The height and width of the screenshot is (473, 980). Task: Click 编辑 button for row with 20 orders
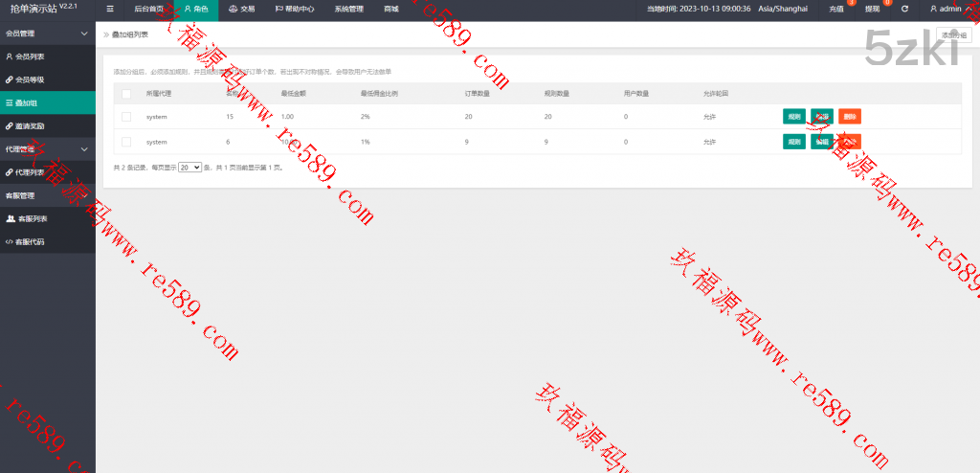(x=822, y=117)
